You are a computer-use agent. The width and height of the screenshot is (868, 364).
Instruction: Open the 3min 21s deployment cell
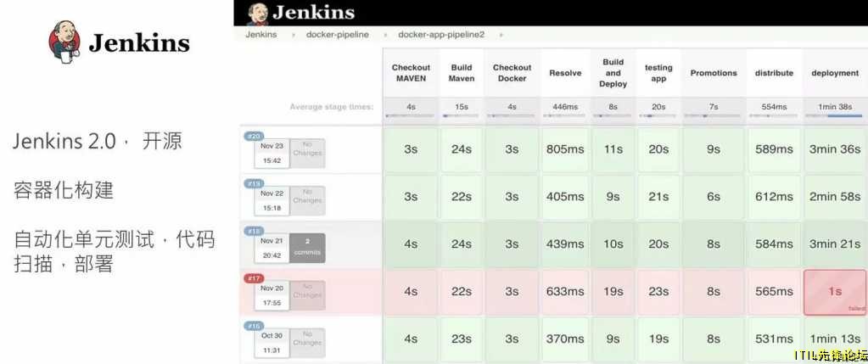835,244
